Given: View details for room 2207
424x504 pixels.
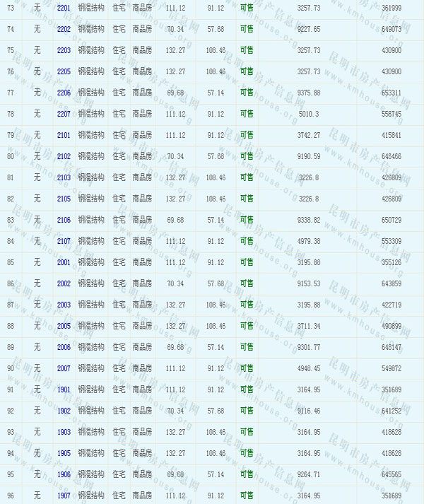Looking at the screenshot, I should tap(64, 114).
